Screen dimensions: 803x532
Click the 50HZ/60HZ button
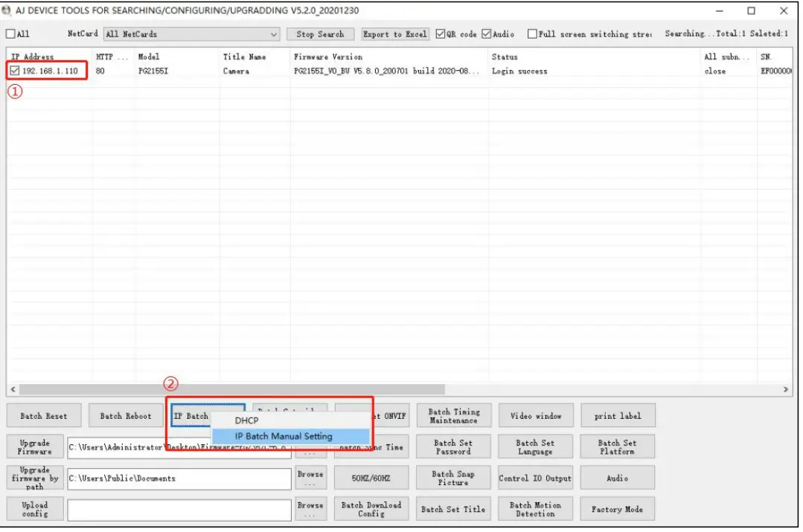point(371,478)
